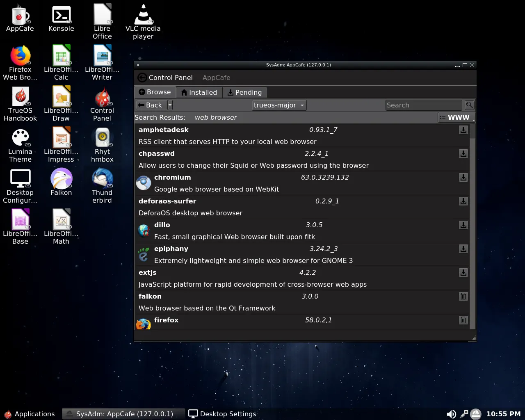Screen dimensions: 525x420
Task: Install extjs using its download icon
Action: pyautogui.click(x=463, y=273)
